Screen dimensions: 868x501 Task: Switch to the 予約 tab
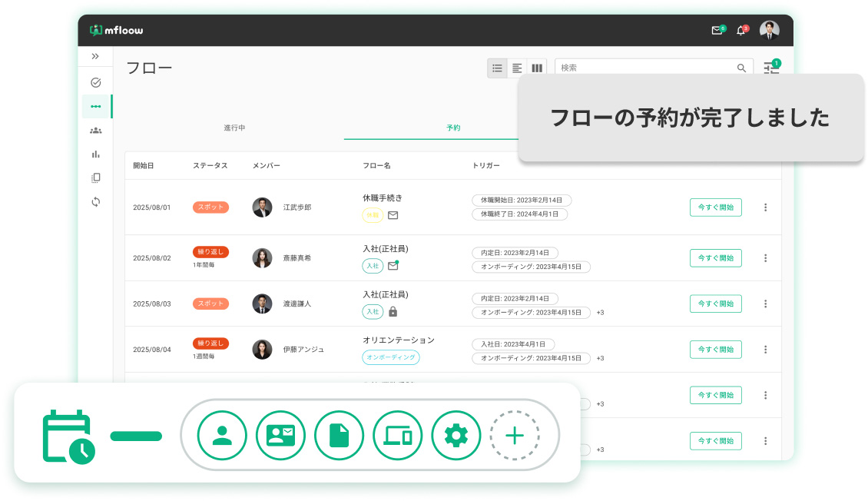[453, 128]
